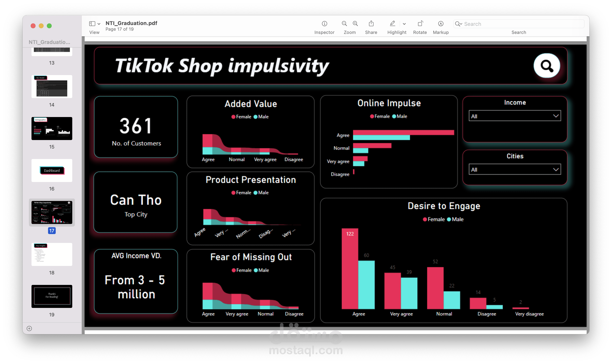Click the toolbar Search field
This screenshot has height=364, width=612.
[519, 24]
